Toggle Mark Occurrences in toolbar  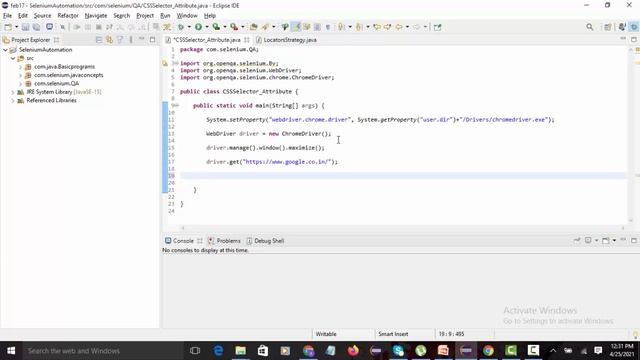(296, 27)
